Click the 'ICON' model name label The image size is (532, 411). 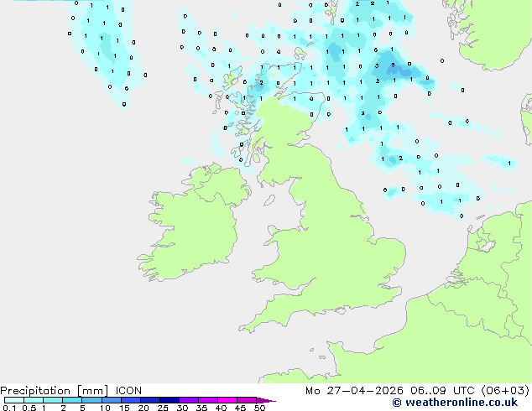tap(128, 391)
